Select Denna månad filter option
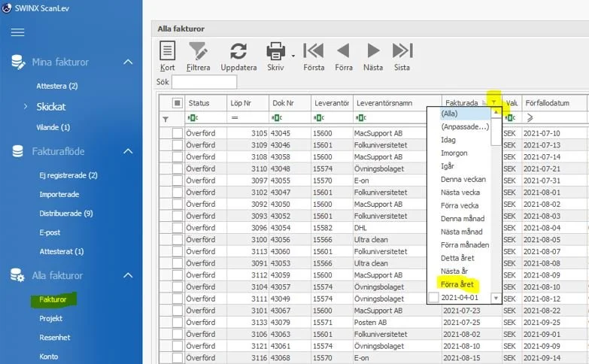The width and height of the screenshot is (589, 364). [x=463, y=219]
